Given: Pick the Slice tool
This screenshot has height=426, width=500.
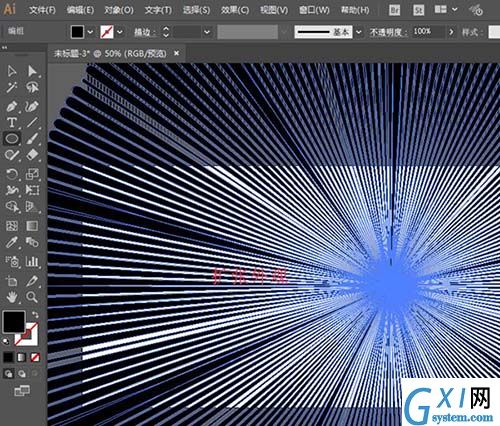Looking at the screenshot, I should [x=32, y=281].
